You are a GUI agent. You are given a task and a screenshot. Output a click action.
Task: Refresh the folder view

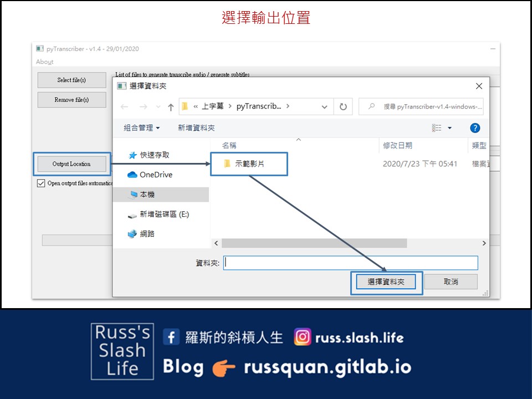pos(343,106)
